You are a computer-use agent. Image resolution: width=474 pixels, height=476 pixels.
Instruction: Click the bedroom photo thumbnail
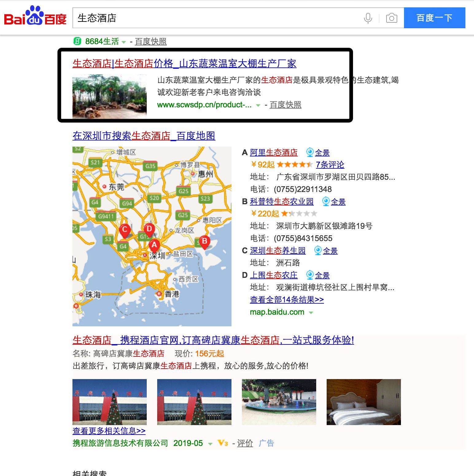pyautogui.click(x=364, y=402)
